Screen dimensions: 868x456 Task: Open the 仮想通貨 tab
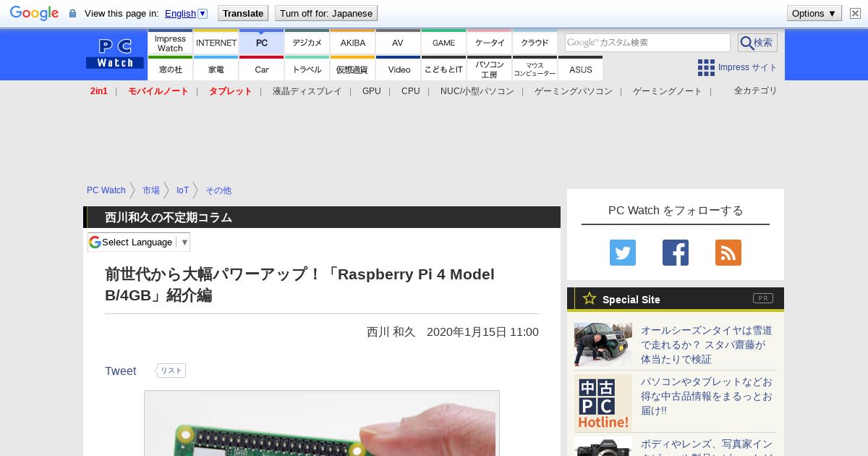[353, 69]
